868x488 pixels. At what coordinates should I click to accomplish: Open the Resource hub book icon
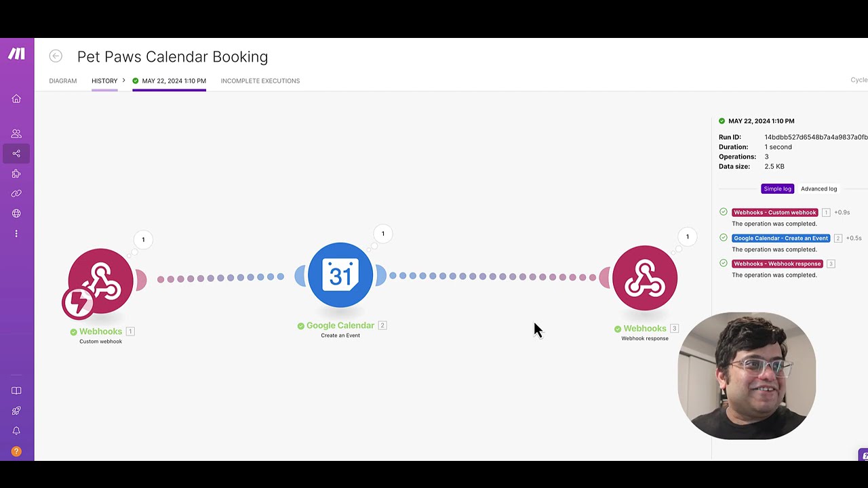pyautogui.click(x=16, y=390)
